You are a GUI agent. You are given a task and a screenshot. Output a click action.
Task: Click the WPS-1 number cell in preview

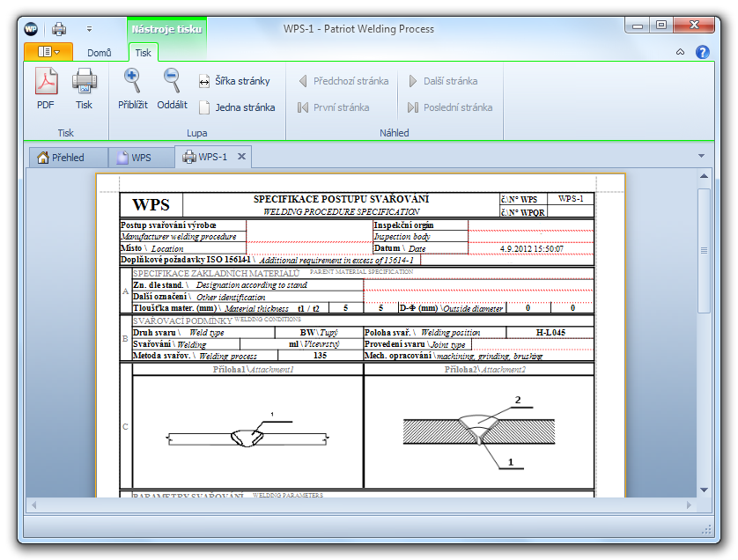click(571, 199)
